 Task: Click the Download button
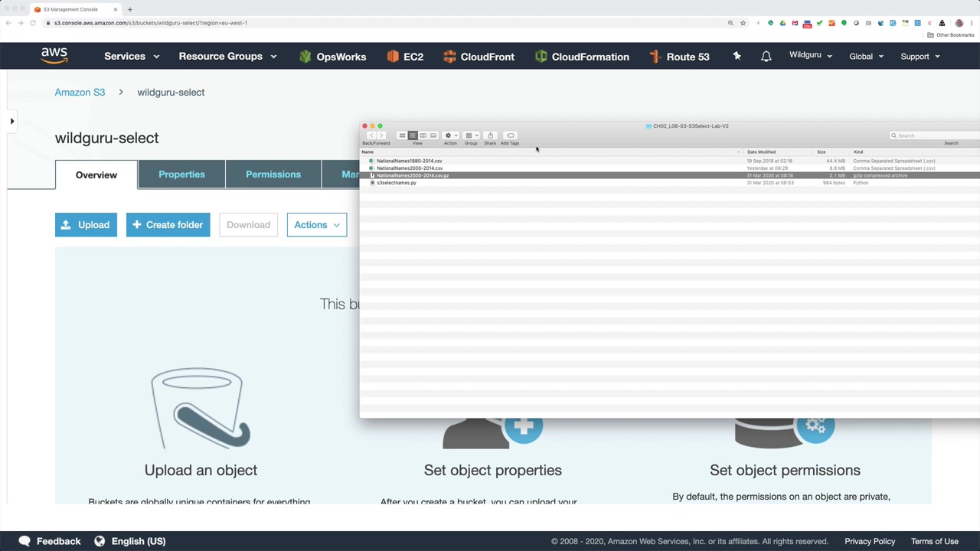[x=248, y=225]
